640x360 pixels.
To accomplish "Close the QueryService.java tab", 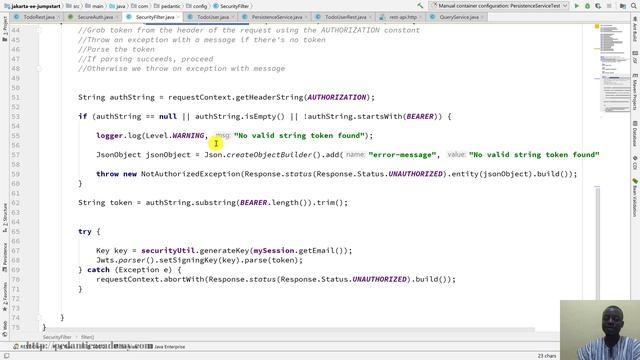I will click(482, 17).
